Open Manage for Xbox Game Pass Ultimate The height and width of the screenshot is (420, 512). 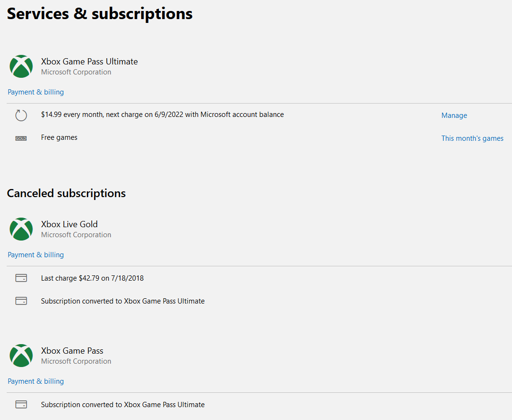454,115
